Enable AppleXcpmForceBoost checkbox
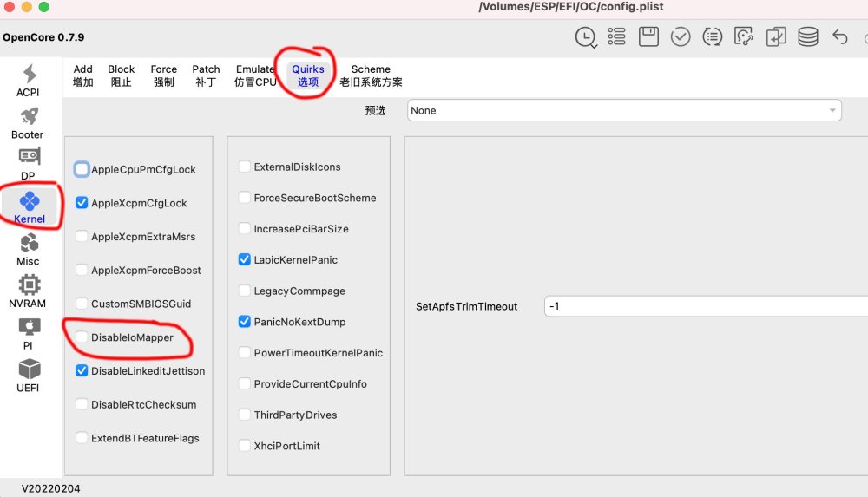This screenshot has width=868, height=497. [x=82, y=270]
